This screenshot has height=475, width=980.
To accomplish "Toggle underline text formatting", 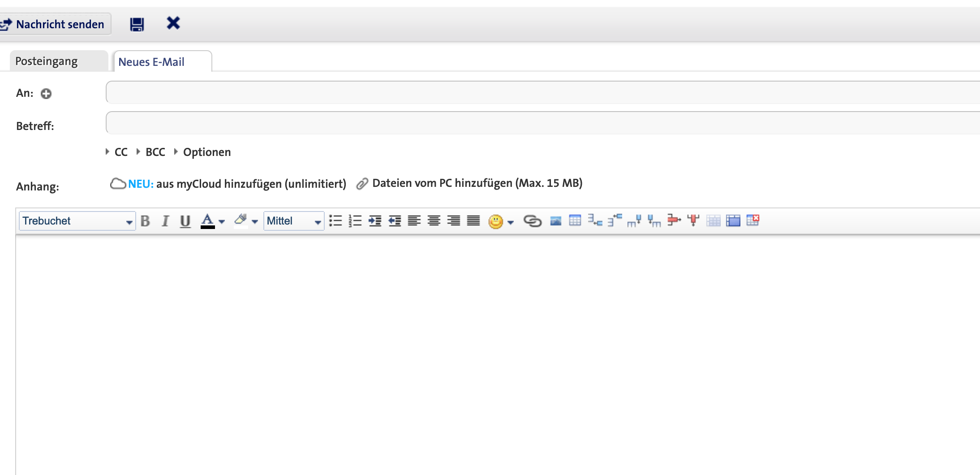I will [x=185, y=220].
